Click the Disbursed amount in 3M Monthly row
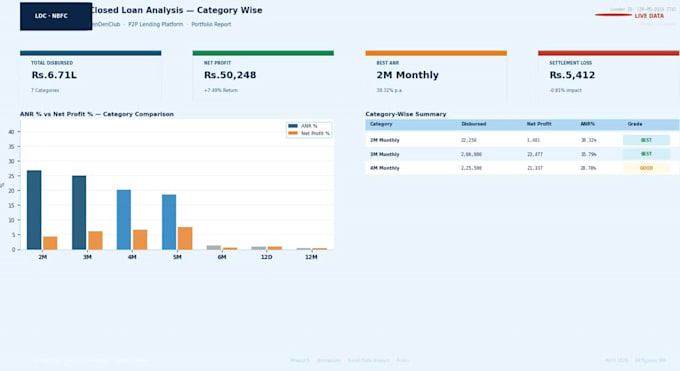The image size is (680, 371). coord(471,154)
